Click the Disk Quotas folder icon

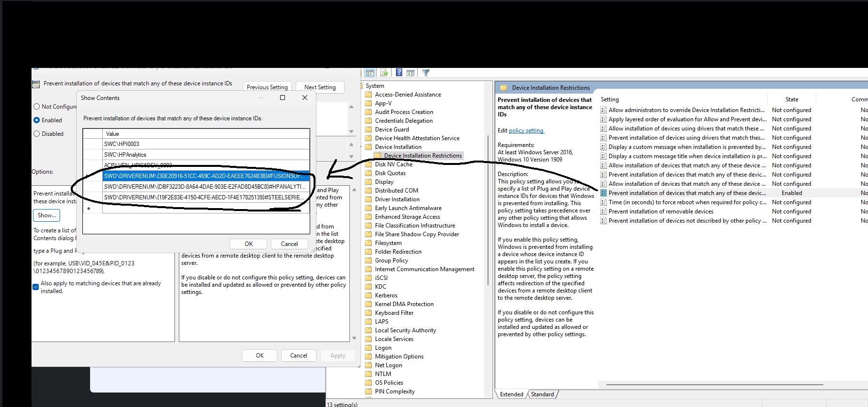pyautogui.click(x=368, y=173)
